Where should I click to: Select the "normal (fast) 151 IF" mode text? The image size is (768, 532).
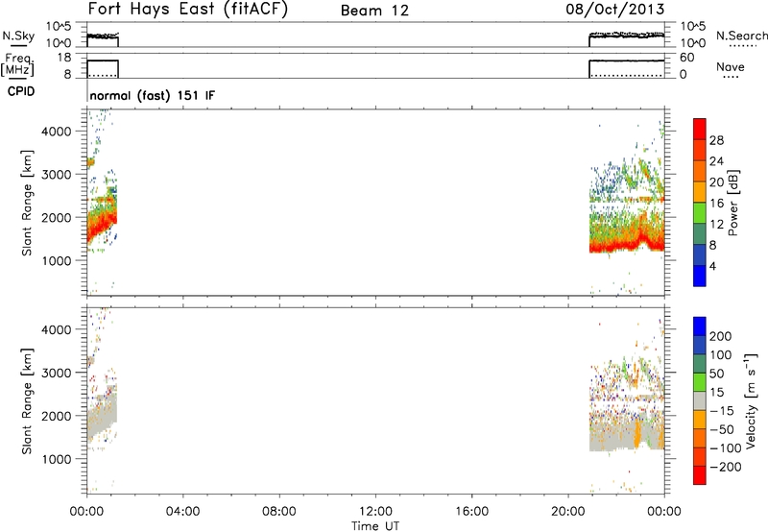153,95
